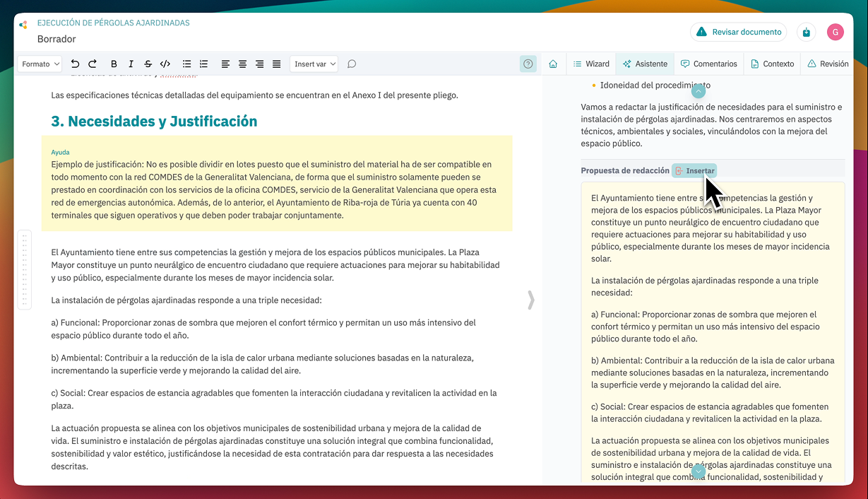Apply strikethrough formatting
868x499 pixels.
click(148, 64)
